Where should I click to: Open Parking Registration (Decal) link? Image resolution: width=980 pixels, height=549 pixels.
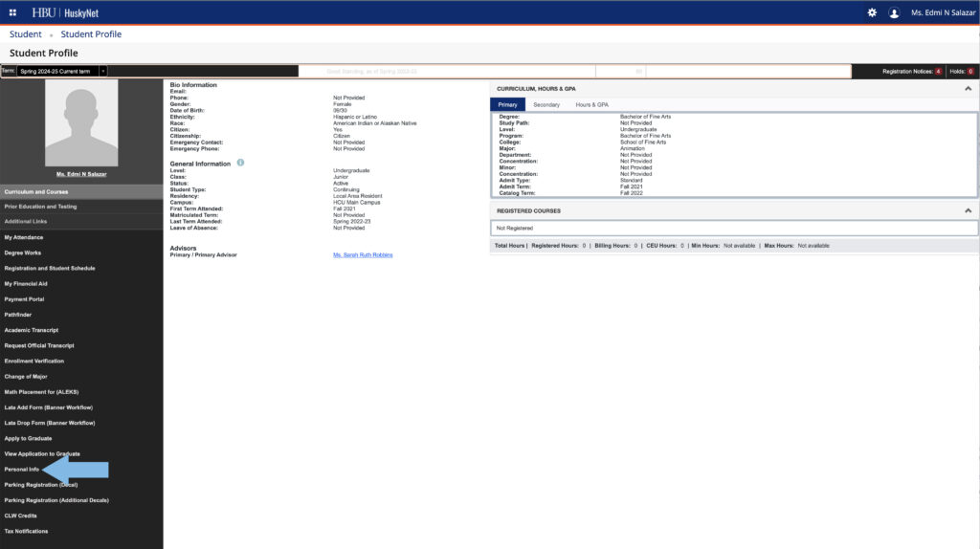pos(41,485)
